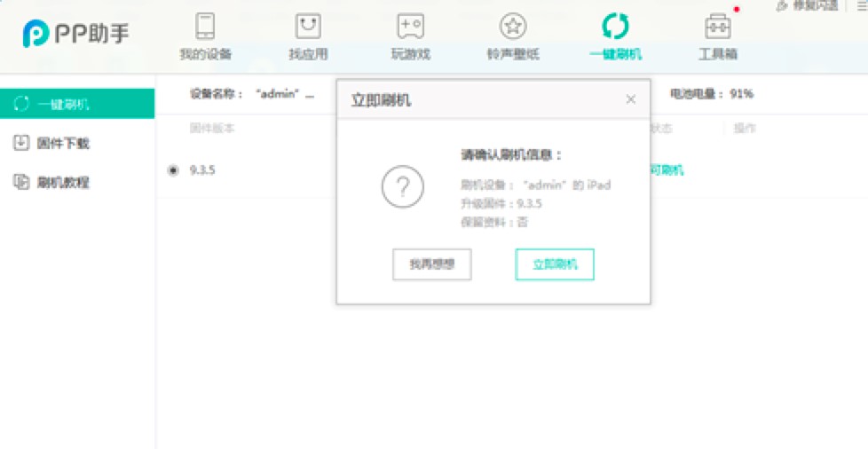Screen dimensions: 868x449
Task: Open the hamburger menu icon at top right
Action: point(862,5)
